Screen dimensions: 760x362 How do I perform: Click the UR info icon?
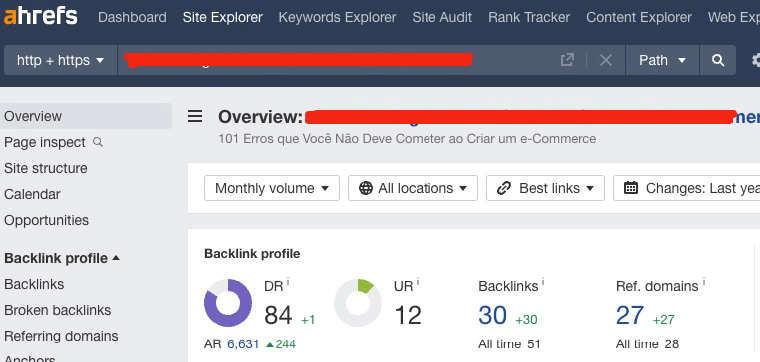tap(418, 281)
